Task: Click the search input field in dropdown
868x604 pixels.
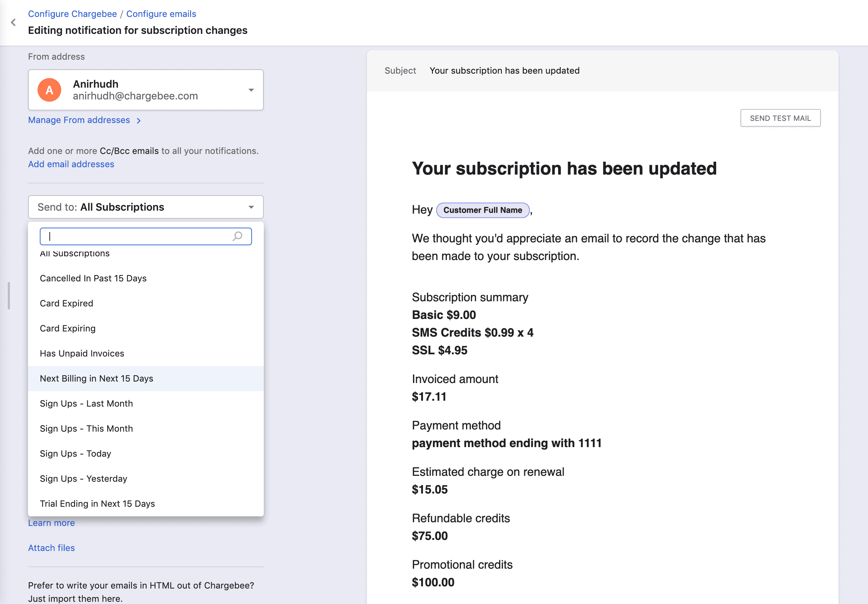Action: click(145, 236)
